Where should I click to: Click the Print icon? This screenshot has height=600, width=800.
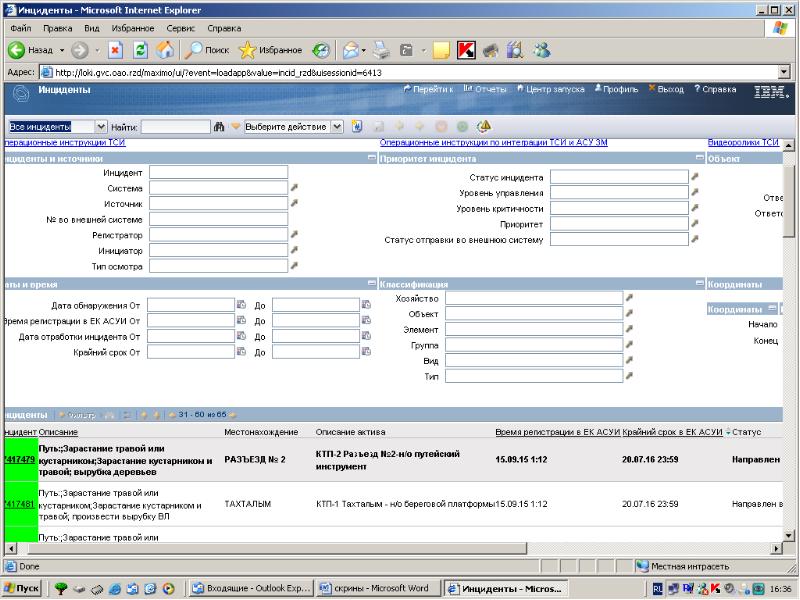pyautogui.click(x=381, y=50)
